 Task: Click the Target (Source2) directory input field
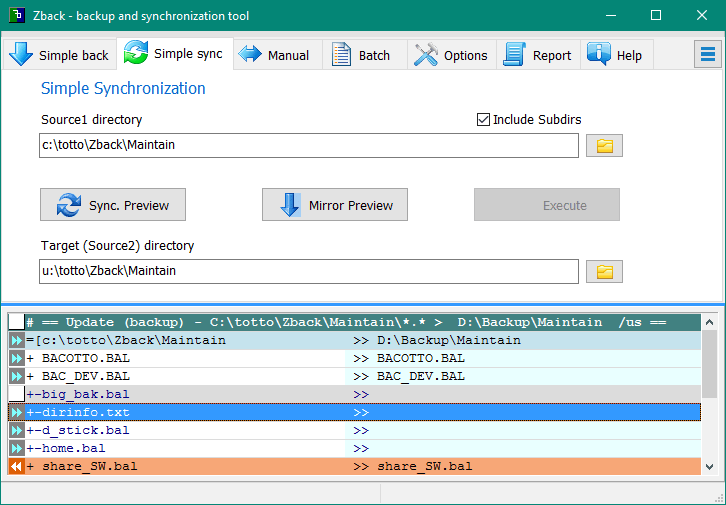[309, 271]
